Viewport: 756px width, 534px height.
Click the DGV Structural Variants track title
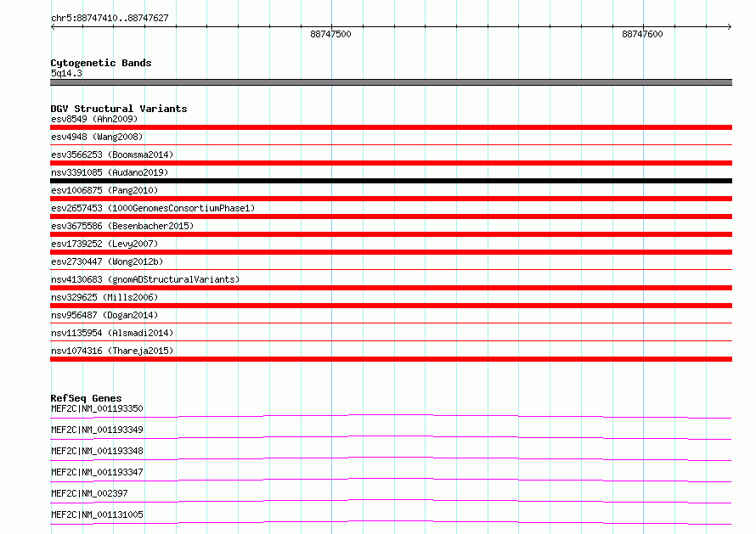119,109
